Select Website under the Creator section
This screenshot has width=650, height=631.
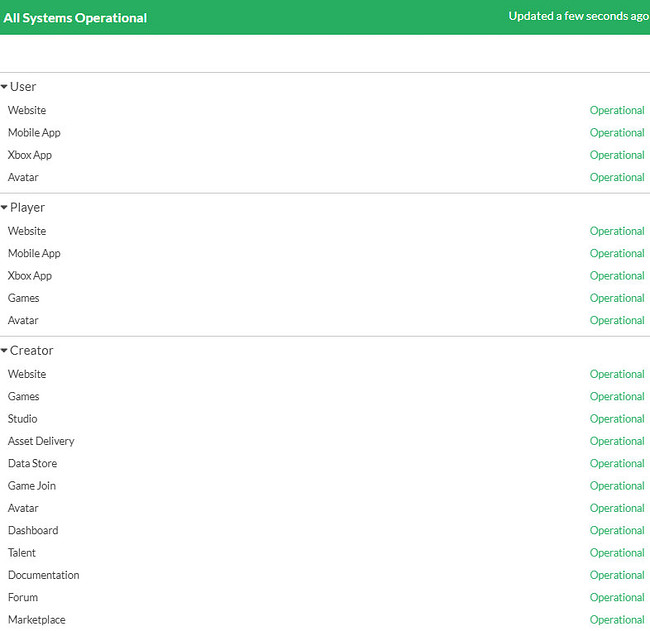[x=27, y=374]
